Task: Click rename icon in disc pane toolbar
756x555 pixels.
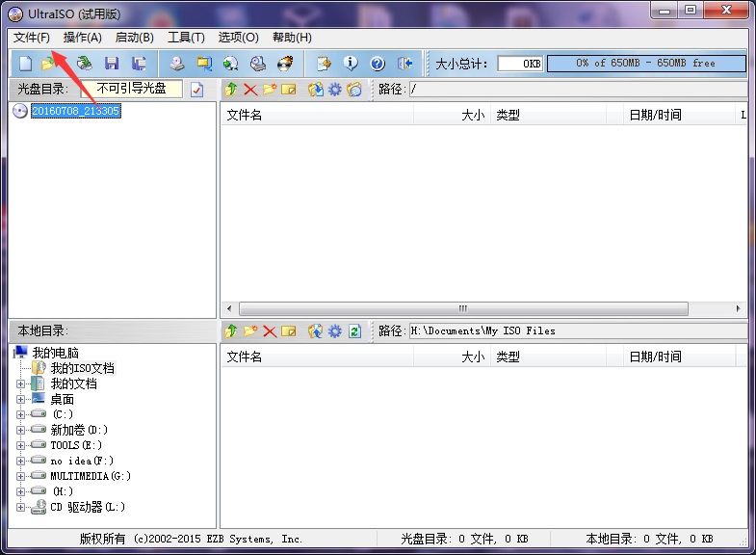Action: click(289, 90)
